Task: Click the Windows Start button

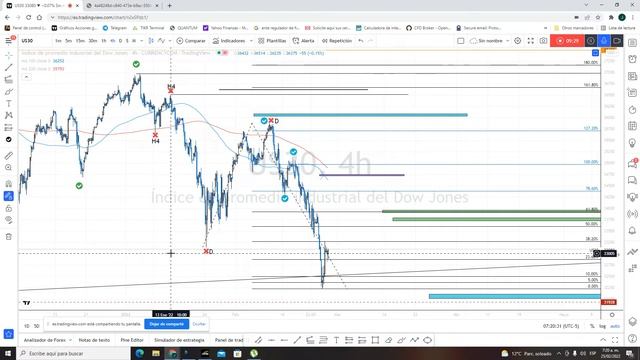Action: tap(8, 353)
